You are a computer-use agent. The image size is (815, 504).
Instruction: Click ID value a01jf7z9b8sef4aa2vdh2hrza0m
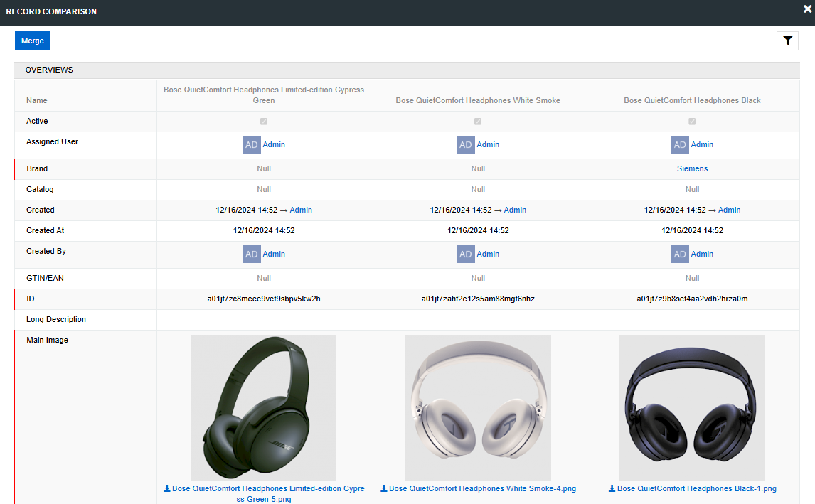coord(693,299)
